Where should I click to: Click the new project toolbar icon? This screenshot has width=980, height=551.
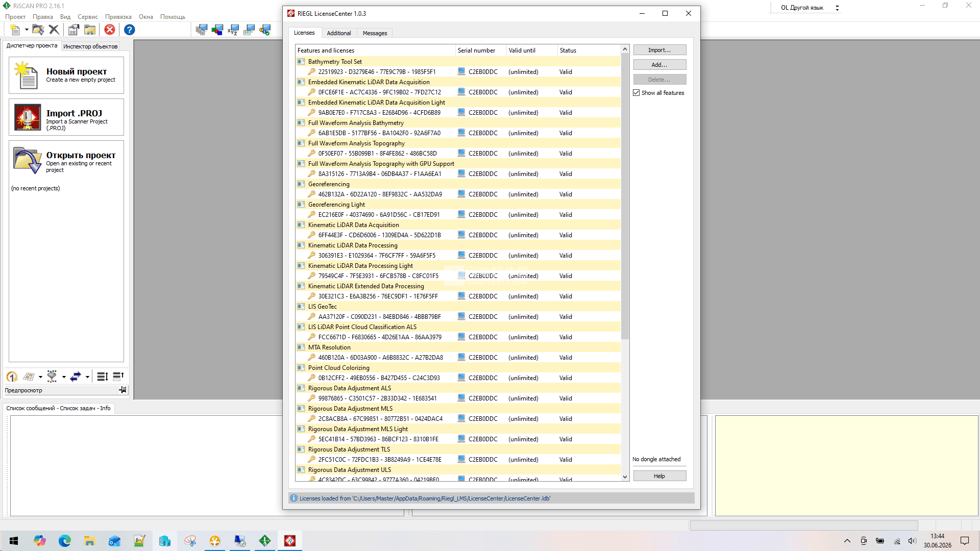[15, 30]
